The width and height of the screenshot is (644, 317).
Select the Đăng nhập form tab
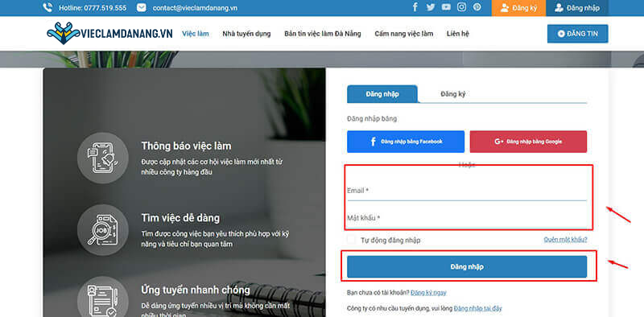pyautogui.click(x=382, y=93)
